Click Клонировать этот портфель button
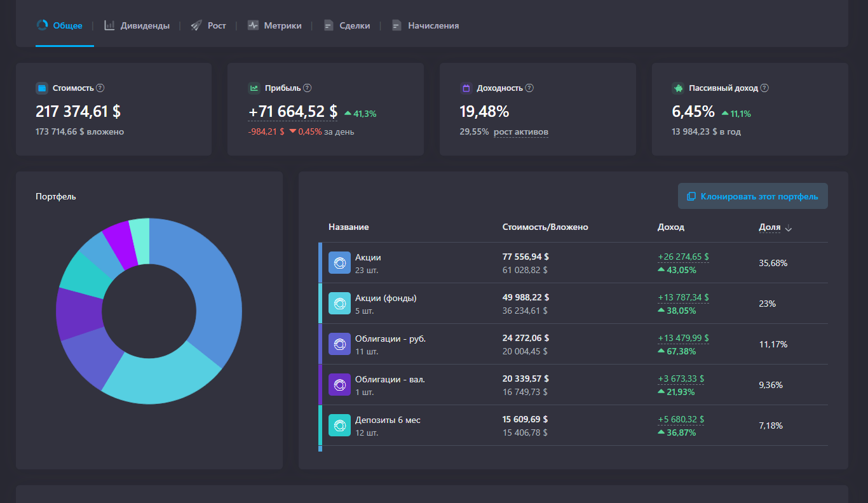Screen dimensions: 868x503 click(x=753, y=196)
